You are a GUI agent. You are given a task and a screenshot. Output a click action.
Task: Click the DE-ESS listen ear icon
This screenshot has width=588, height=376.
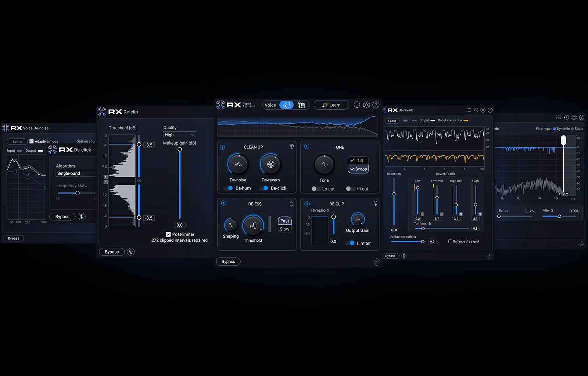(291, 204)
